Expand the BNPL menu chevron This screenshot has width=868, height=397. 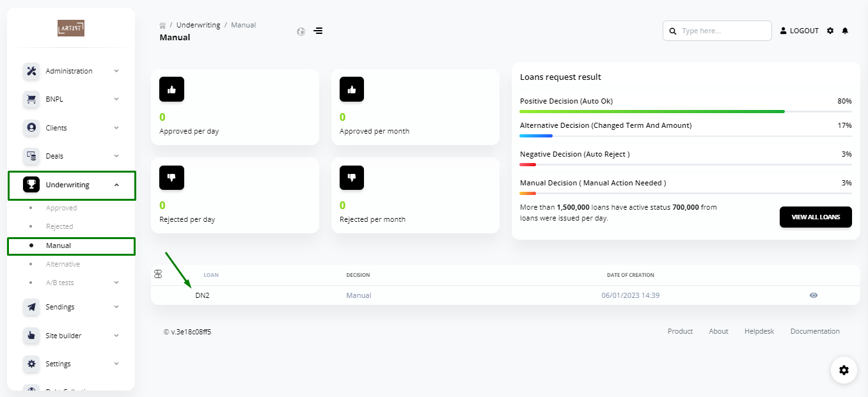(116, 99)
